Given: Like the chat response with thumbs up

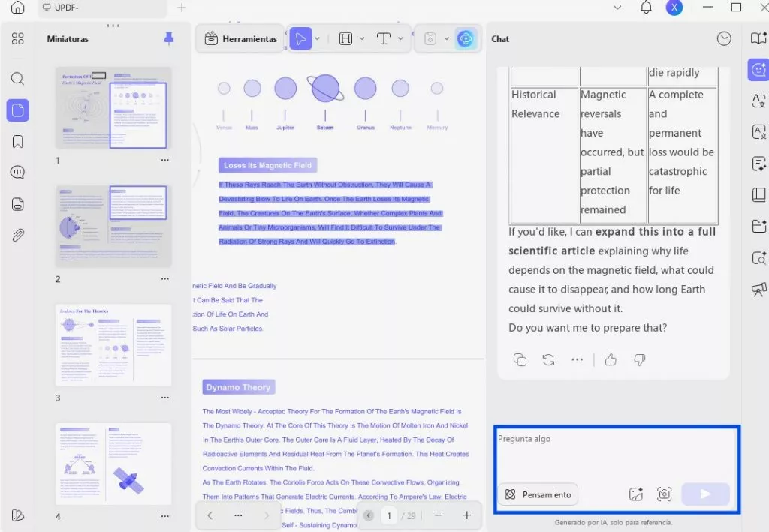Looking at the screenshot, I should [611, 360].
